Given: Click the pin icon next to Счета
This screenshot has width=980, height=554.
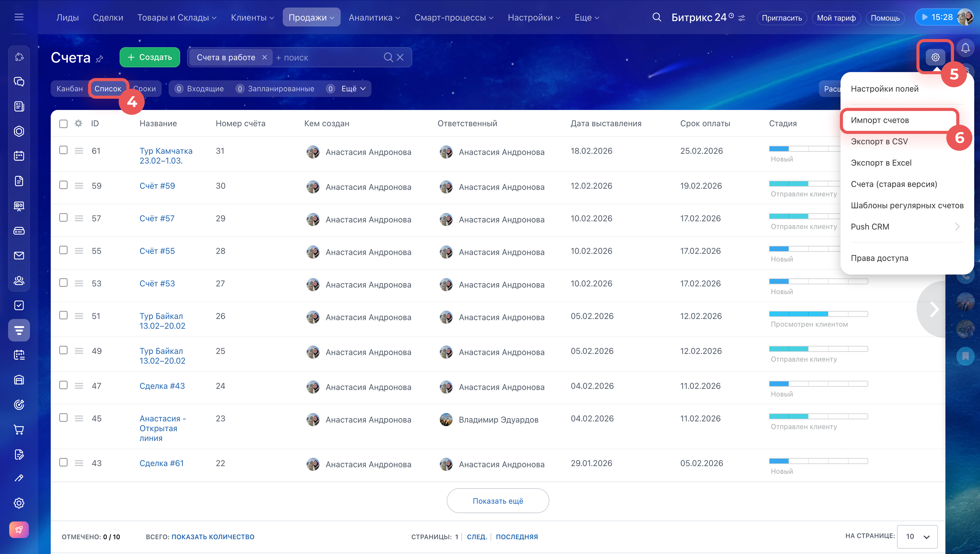Looking at the screenshot, I should 99,59.
